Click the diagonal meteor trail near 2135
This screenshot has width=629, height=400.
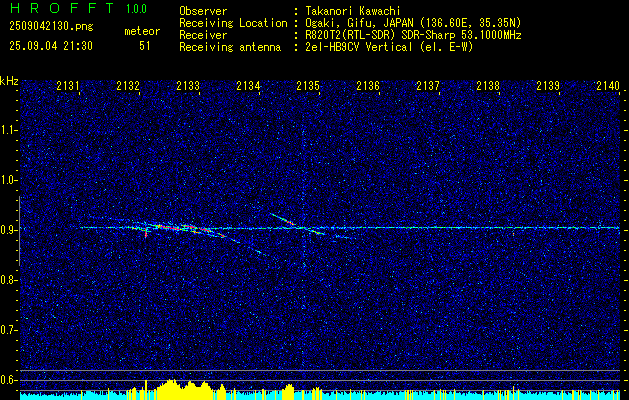click(297, 223)
